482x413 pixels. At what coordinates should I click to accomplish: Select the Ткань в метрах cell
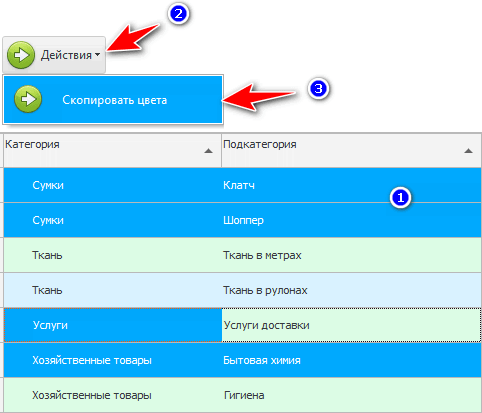(x=351, y=255)
